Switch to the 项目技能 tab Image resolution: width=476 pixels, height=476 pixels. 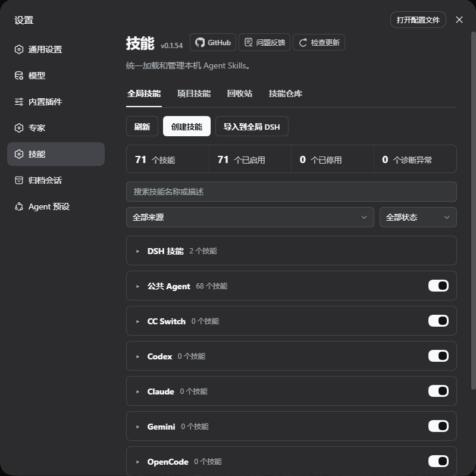(194, 93)
